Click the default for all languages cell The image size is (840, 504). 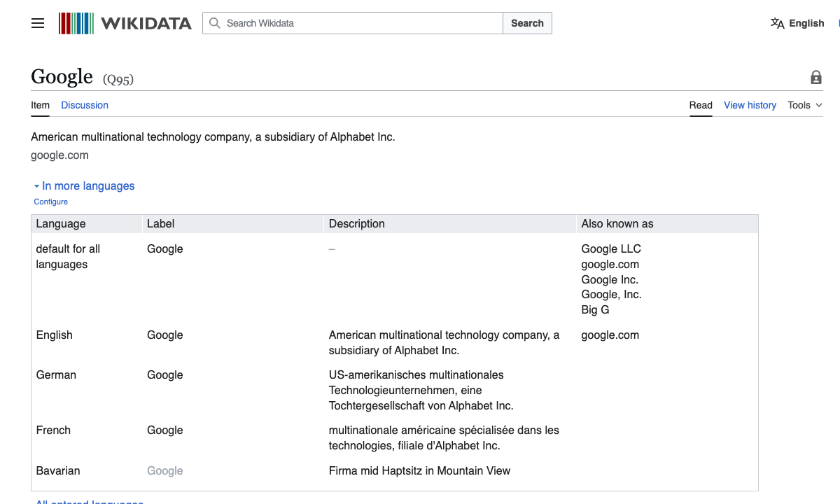pos(68,257)
